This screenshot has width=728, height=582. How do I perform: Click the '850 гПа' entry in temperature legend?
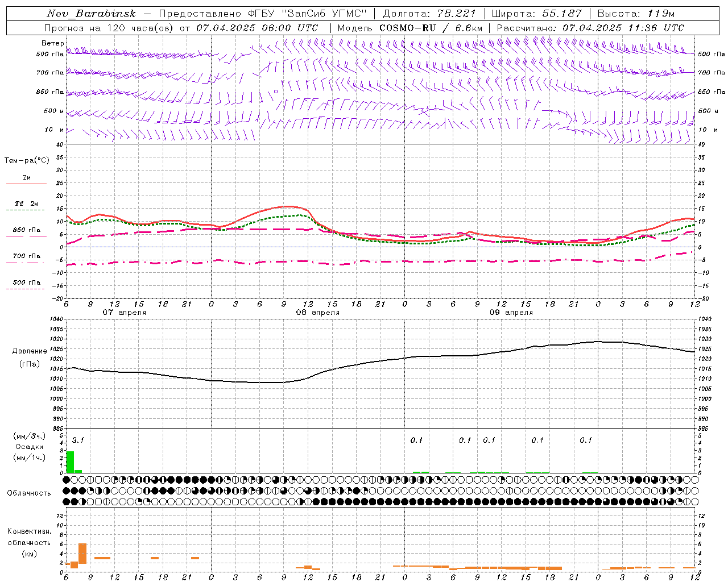(26, 230)
